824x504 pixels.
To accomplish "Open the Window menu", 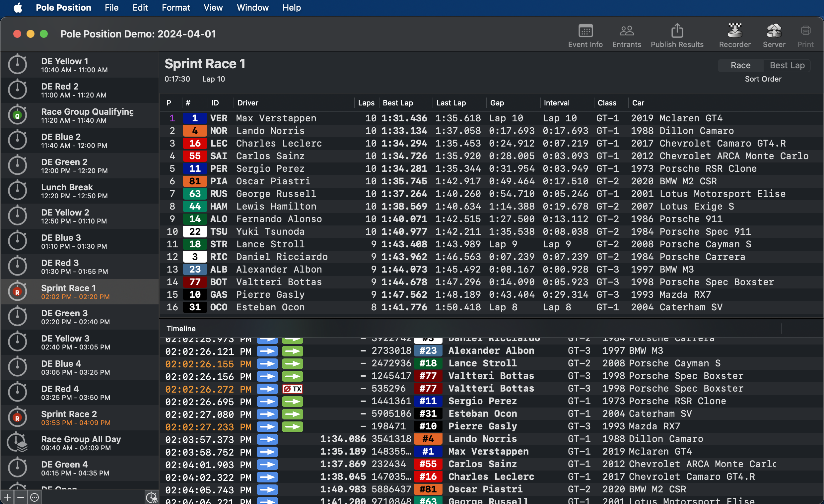I will (252, 7).
